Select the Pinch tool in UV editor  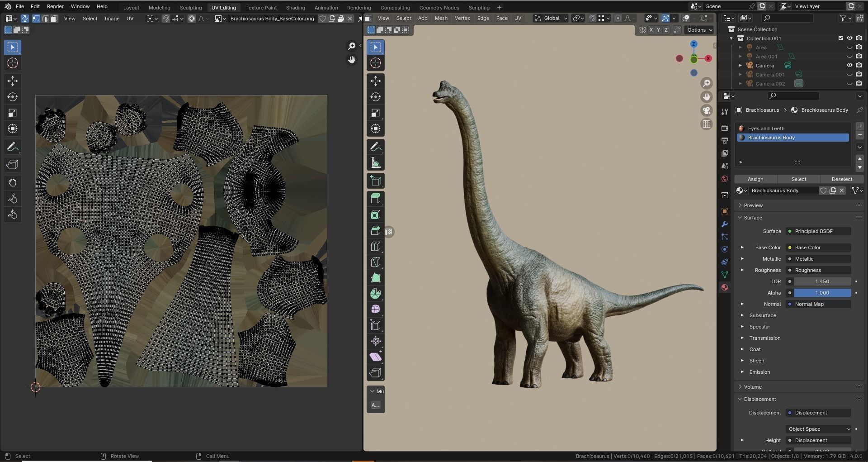[x=13, y=214]
